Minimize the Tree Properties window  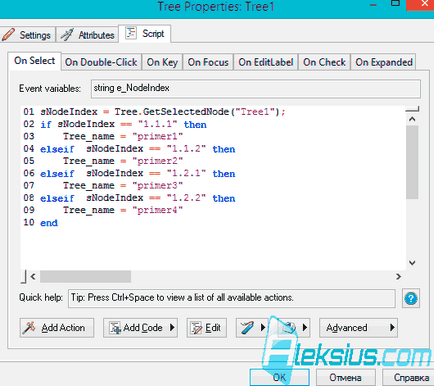click(x=373, y=5)
